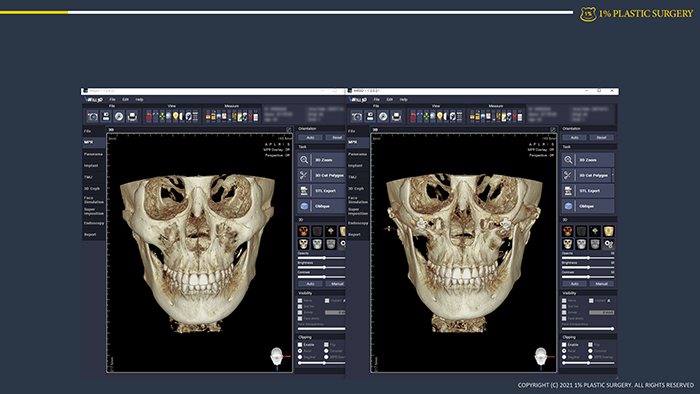Select the Sagittal radio button in left window
Viewport: 700px width, 394px height.
(300, 357)
